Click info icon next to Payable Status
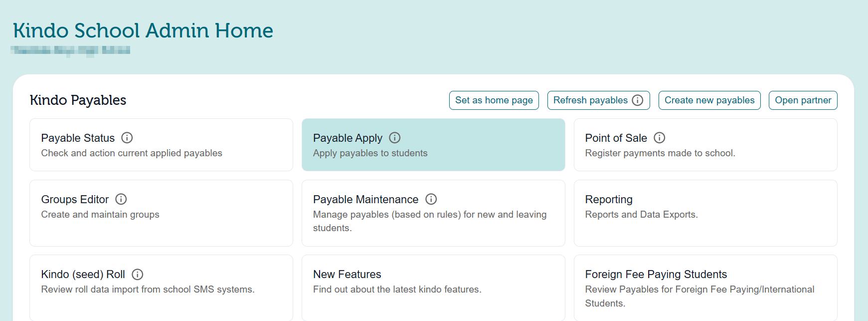 pos(127,138)
